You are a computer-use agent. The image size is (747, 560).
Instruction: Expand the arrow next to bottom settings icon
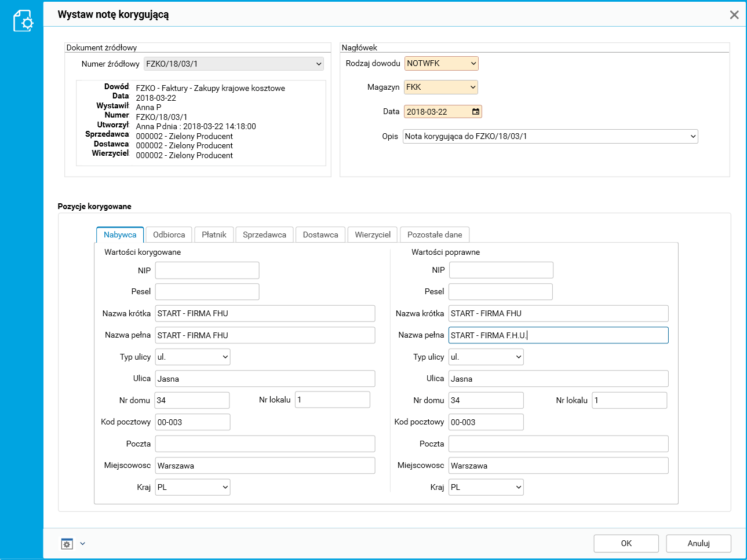pyautogui.click(x=82, y=544)
